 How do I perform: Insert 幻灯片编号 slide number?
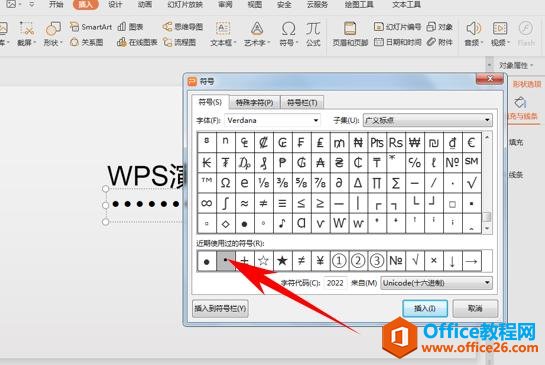[398, 27]
